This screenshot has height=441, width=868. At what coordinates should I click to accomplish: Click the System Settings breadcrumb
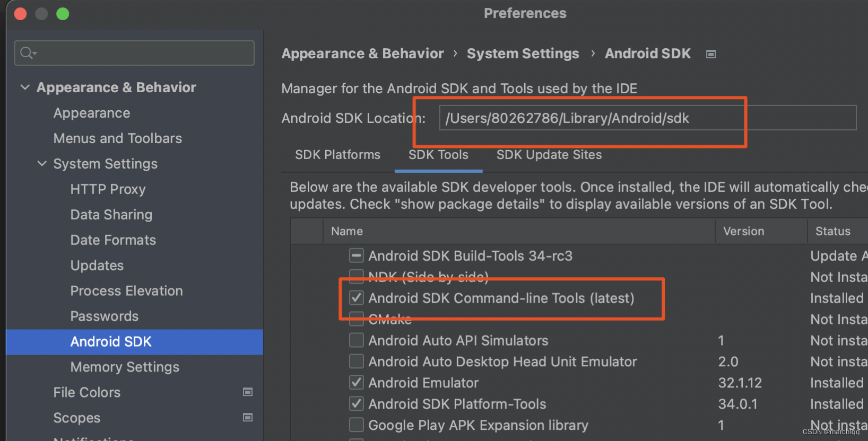523,54
